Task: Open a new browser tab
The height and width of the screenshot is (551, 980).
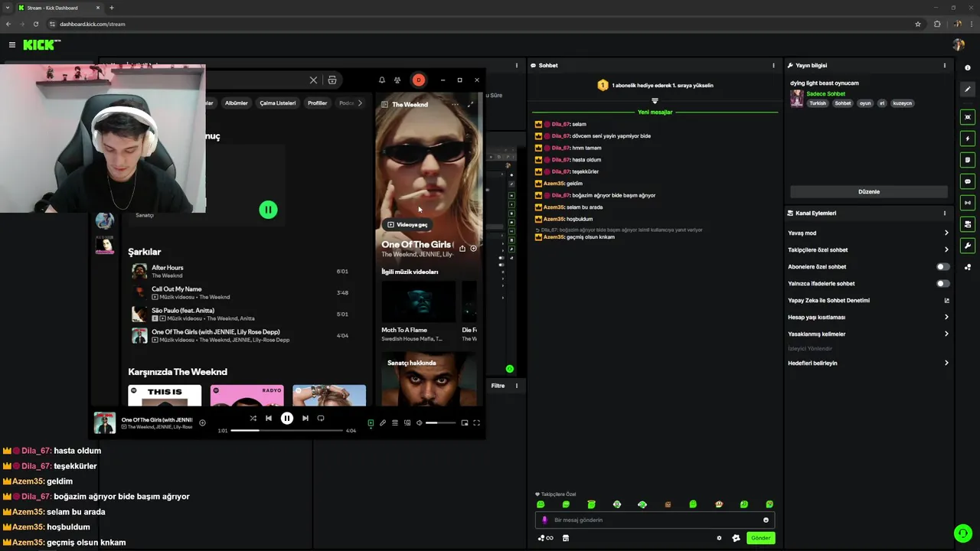Action: pos(112,8)
